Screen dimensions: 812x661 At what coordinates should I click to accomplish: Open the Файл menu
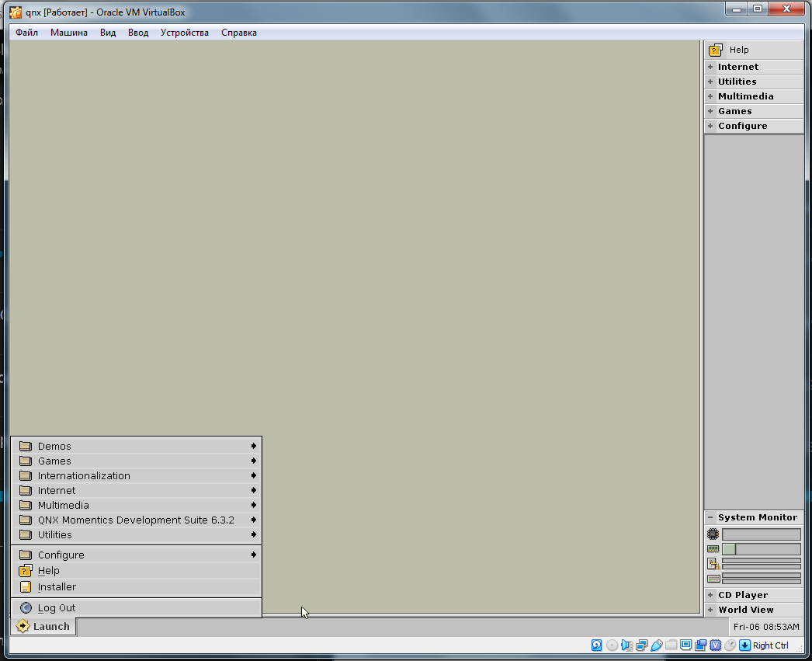(26, 33)
